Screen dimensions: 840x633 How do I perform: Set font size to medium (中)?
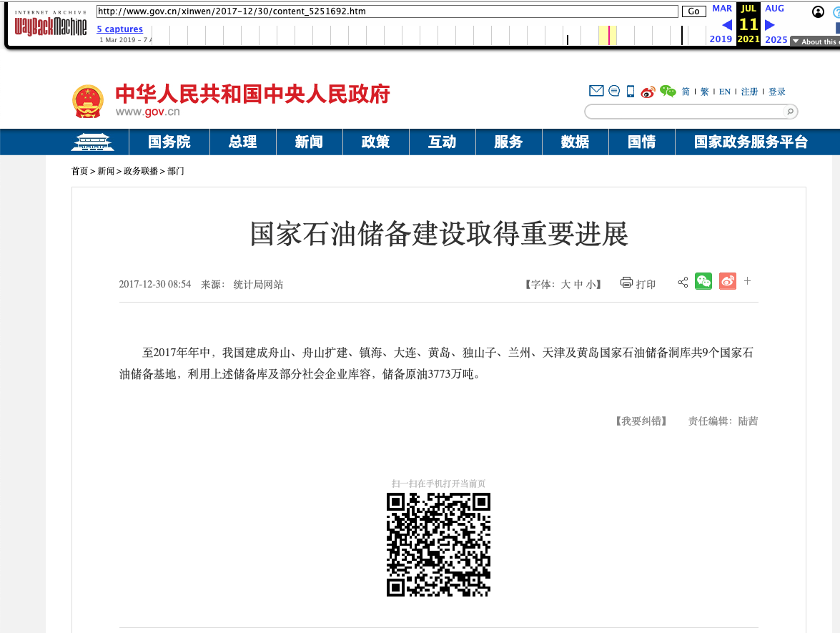pyautogui.click(x=578, y=284)
